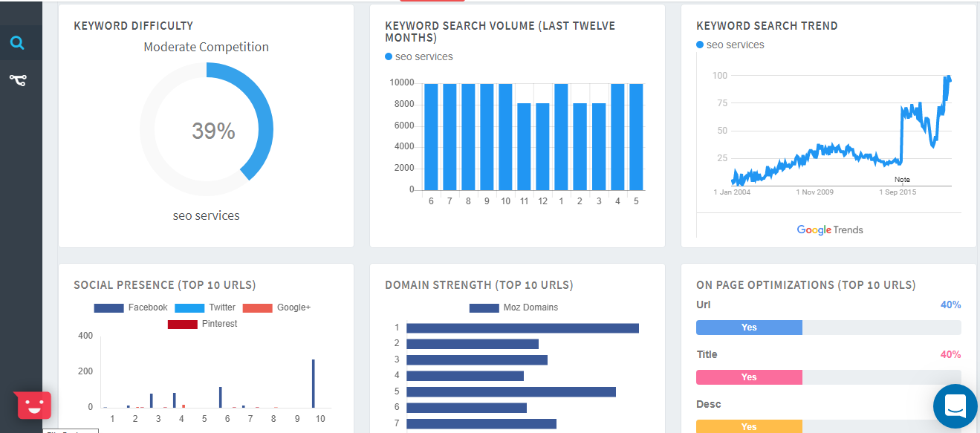This screenshot has height=433, width=980.
Task: Click the Desc Yes progress bar
Action: (828, 426)
